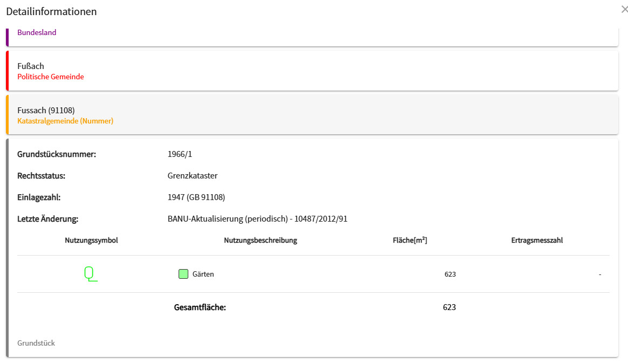Open the Fußach Politische Gemeinde card

pyautogui.click(x=312, y=71)
